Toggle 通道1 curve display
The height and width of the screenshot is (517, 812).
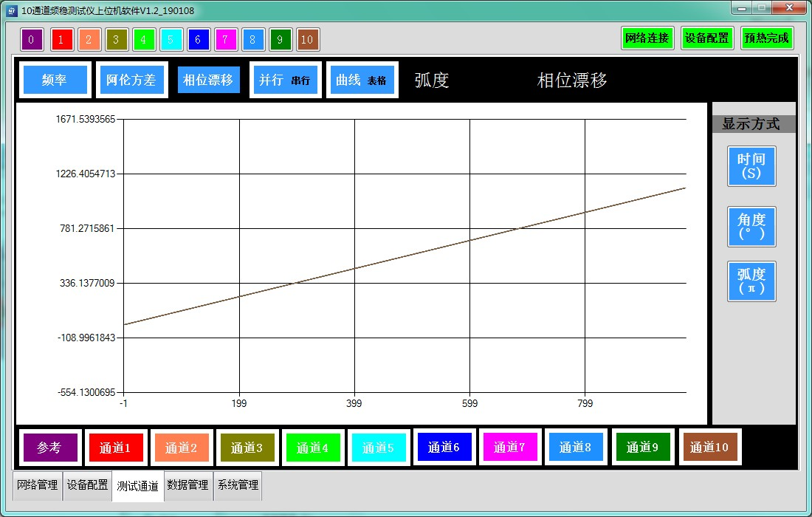pyautogui.click(x=115, y=448)
